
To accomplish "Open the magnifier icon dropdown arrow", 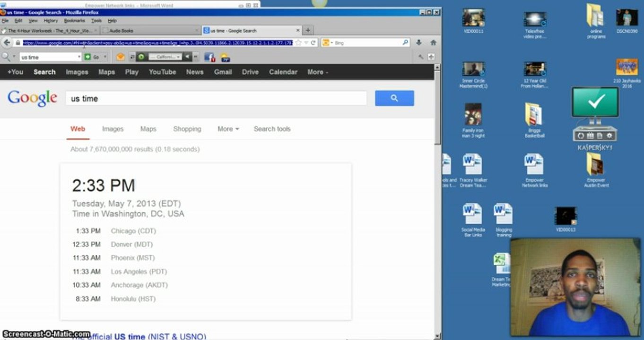I will click(x=13, y=57).
